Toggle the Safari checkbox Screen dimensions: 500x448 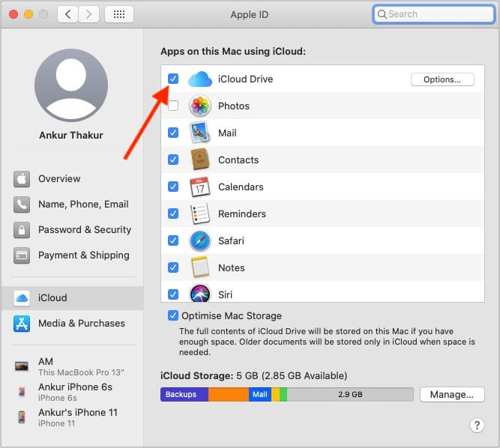pos(173,240)
